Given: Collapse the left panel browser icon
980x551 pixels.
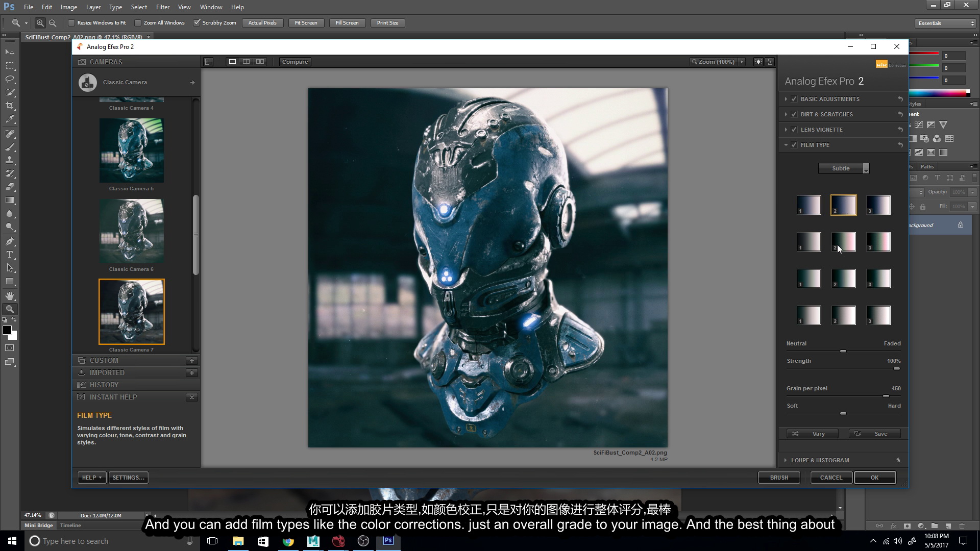Looking at the screenshot, I should 208,62.
